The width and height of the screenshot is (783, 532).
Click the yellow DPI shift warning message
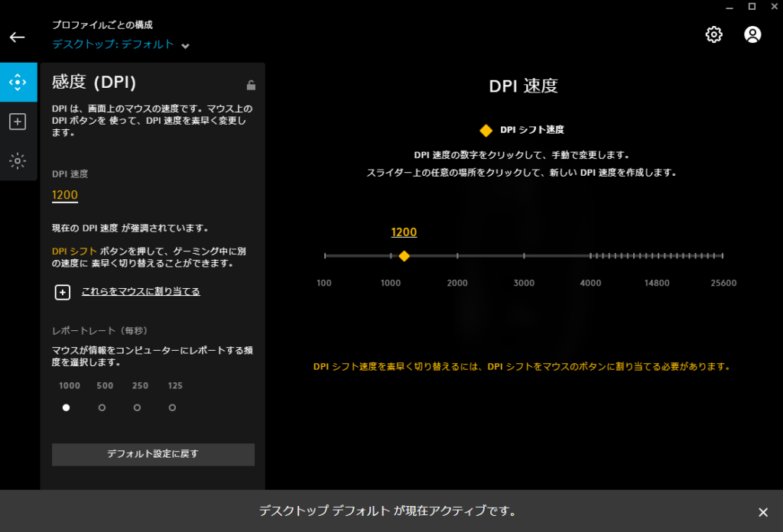coord(521,366)
